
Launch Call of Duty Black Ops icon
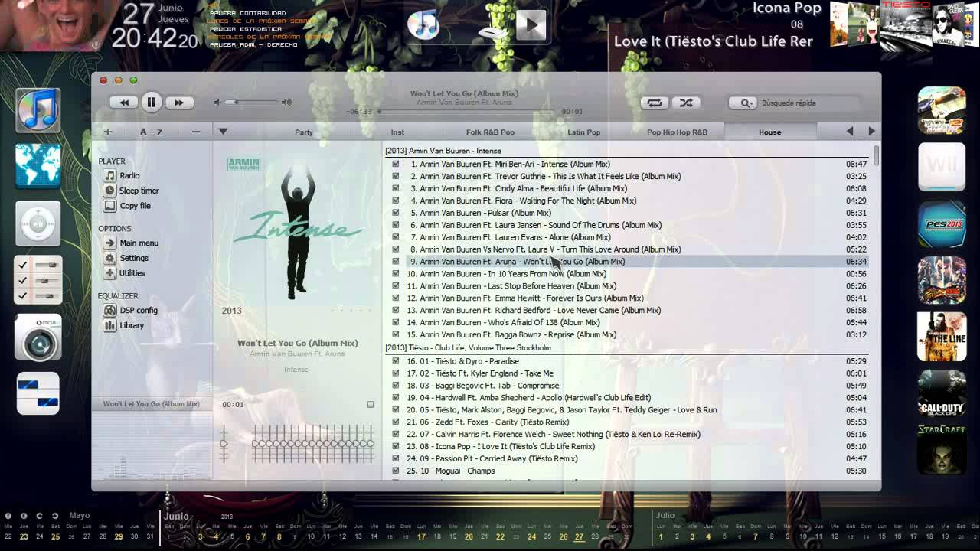pyautogui.click(x=942, y=393)
